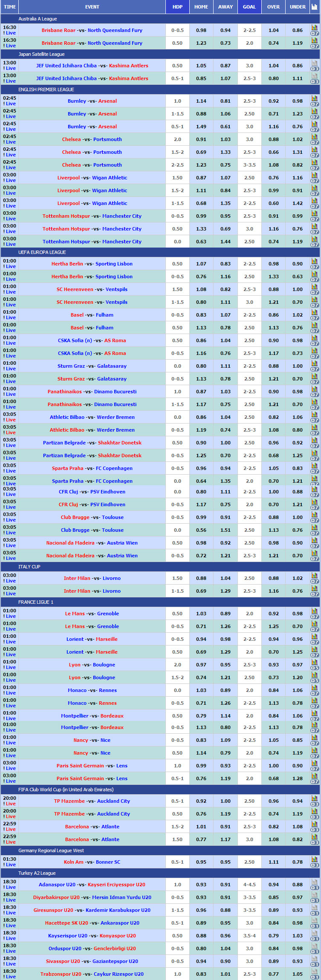
Task: Click the GOAL column header
Action: tap(249, 7)
